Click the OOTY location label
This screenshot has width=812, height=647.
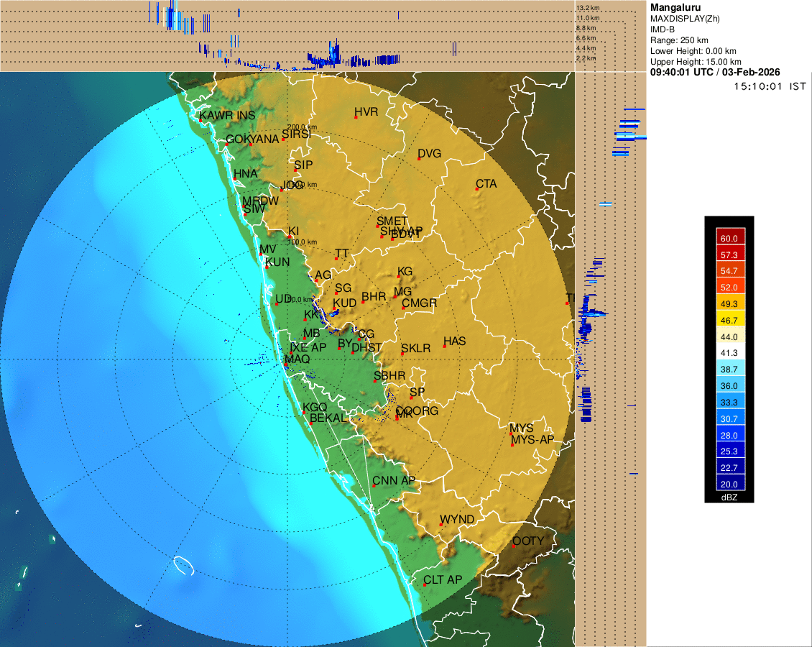[x=528, y=541]
